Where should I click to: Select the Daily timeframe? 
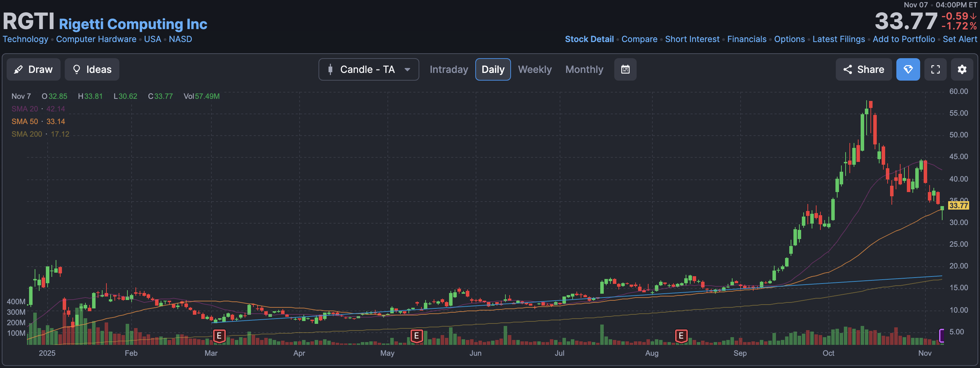tap(493, 69)
